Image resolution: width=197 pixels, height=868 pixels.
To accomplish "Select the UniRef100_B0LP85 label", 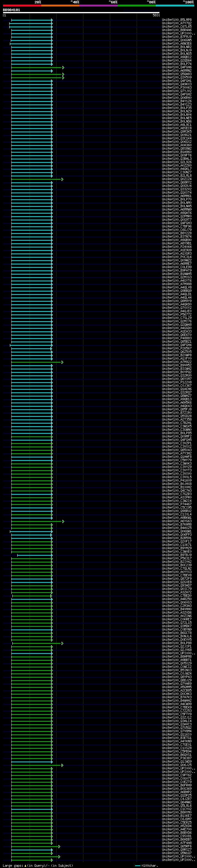I will click(x=177, y=433).
